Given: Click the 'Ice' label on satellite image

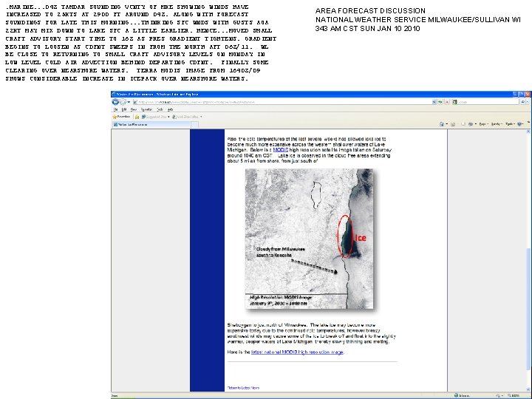Looking at the screenshot, I should (x=361, y=238).
